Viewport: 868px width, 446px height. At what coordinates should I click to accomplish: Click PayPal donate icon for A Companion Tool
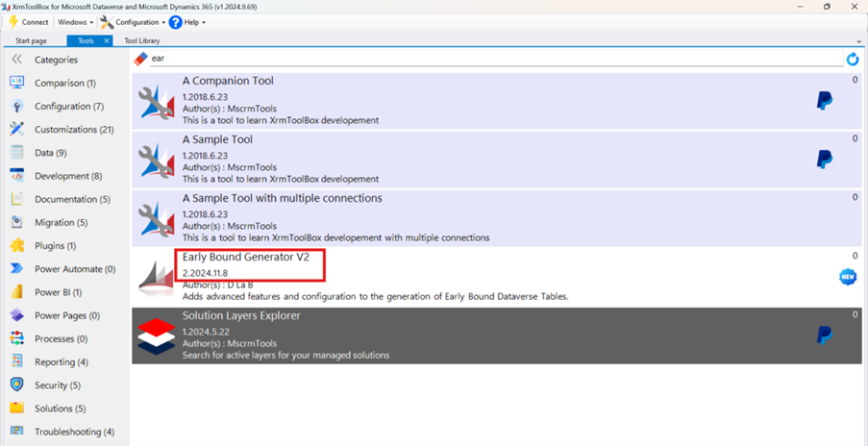824,102
